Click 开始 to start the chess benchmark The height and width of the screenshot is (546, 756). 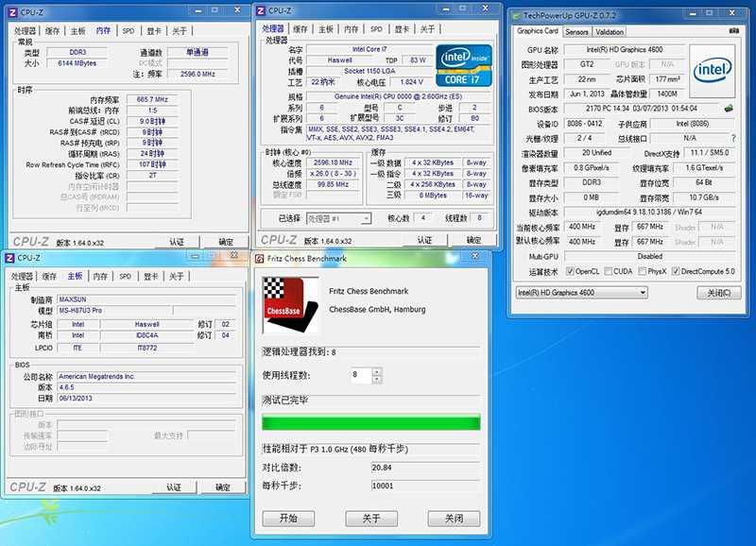click(288, 519)
